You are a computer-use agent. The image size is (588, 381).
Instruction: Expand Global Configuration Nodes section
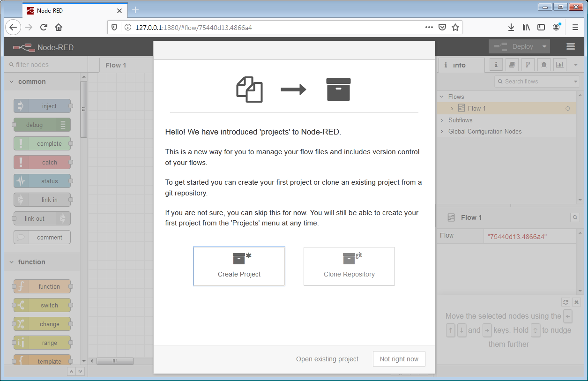pyautogui.click(x=442, y=132)
